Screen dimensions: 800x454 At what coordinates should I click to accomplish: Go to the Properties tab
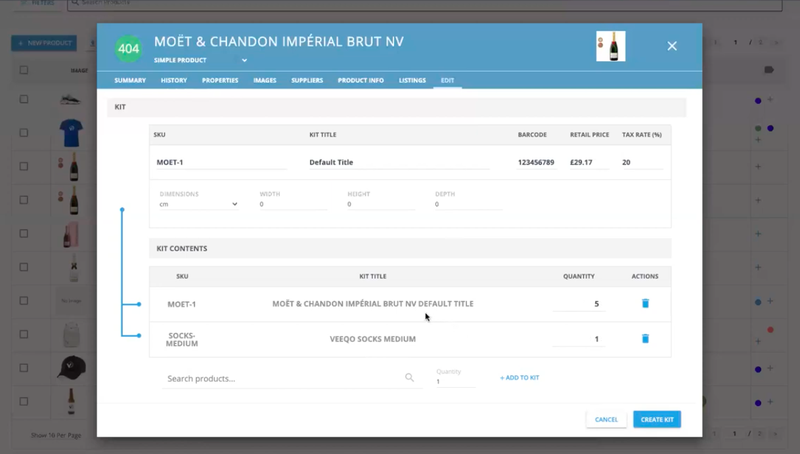pyautogui.click(x=220, y=80)
